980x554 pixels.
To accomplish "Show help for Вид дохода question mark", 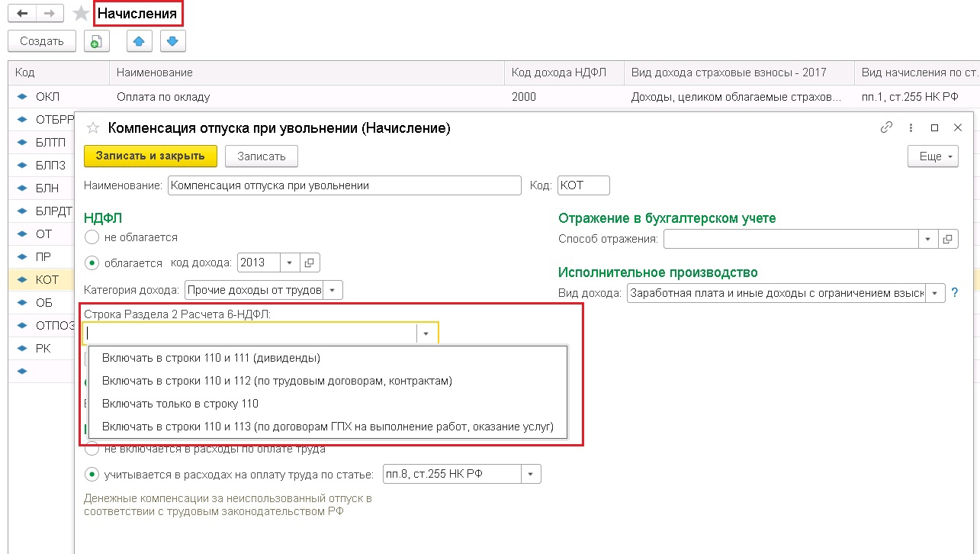I will (955, 293).
